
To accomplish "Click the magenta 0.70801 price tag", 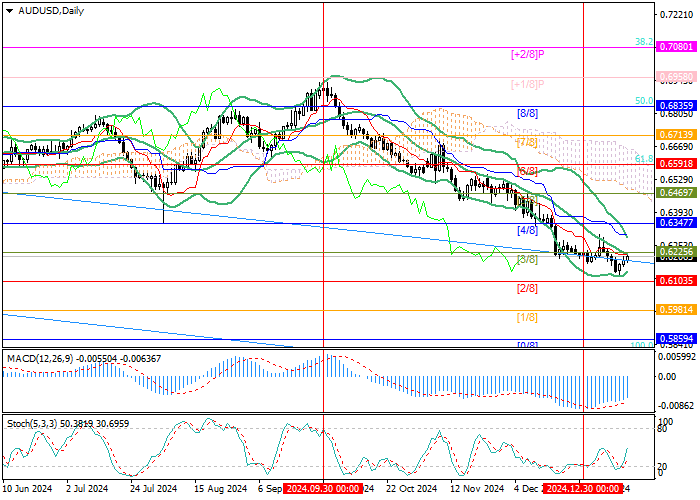I will pos(676,47).
